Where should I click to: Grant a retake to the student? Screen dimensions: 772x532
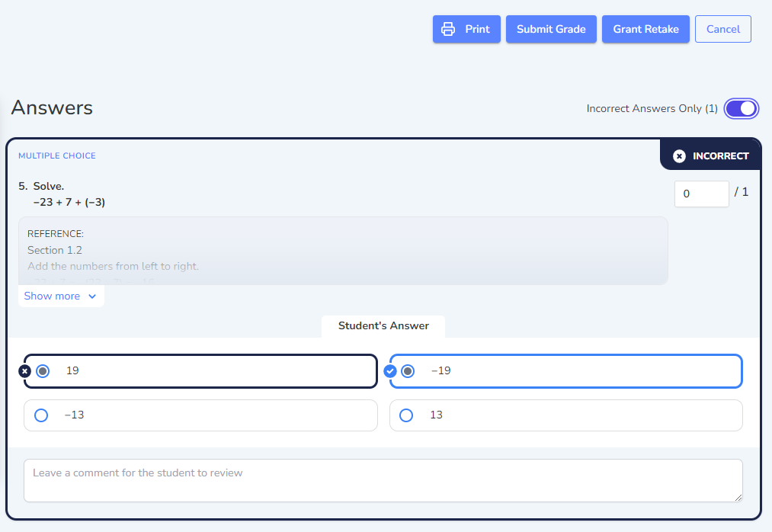tap(645, 29)
